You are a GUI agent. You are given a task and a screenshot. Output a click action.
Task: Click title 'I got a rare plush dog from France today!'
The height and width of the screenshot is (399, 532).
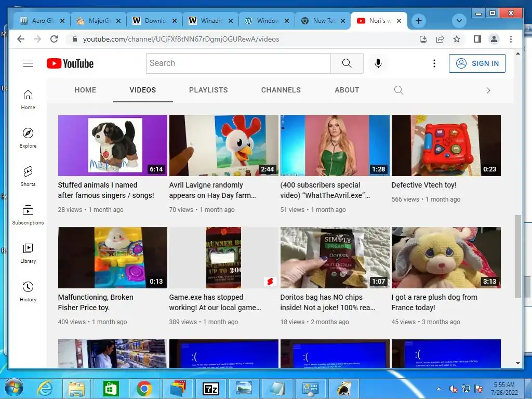(434, 302)
